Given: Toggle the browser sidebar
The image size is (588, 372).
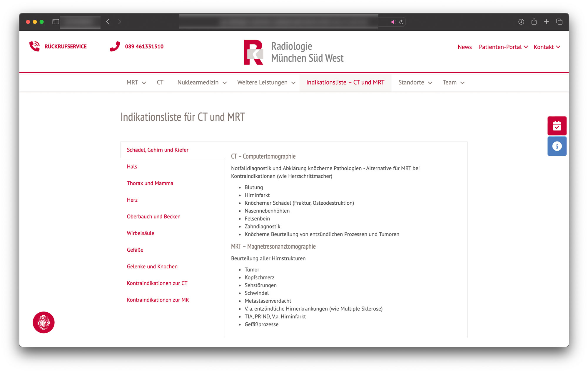Looking at the screenshot, I should [56, 22].
